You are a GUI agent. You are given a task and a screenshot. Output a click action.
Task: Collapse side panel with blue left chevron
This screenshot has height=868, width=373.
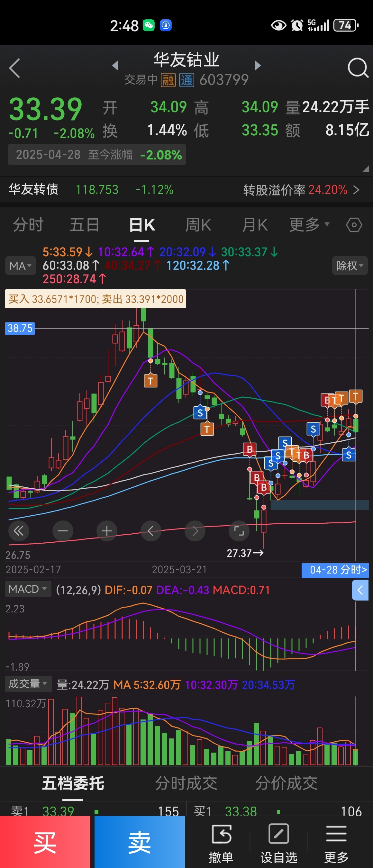(360, 590)
